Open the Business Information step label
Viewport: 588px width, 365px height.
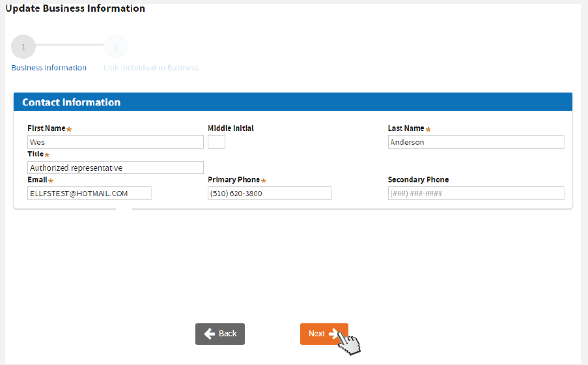pyautogui.click(x=49, y=68)
